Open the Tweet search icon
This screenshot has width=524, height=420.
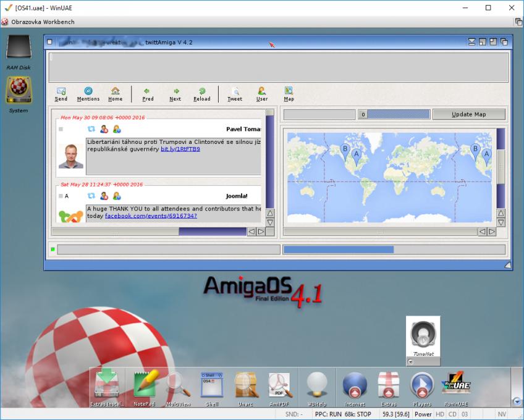pyautogui.click(x=235, y=93)
